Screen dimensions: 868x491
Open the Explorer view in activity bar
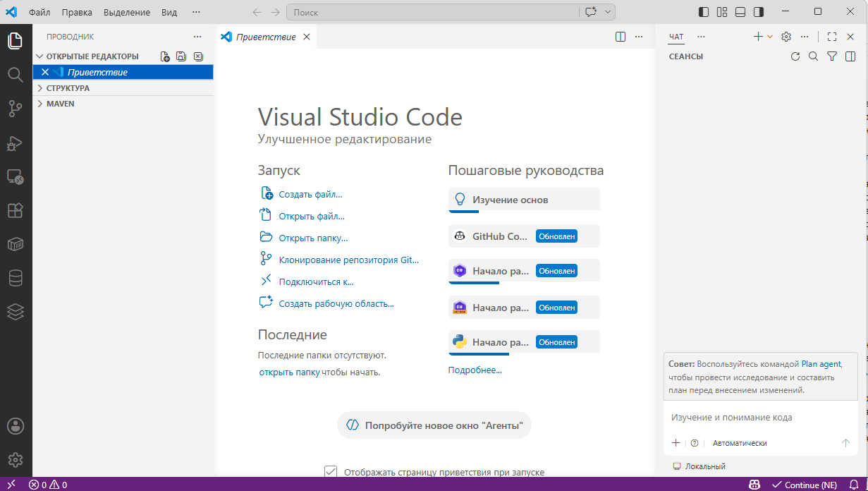pyautogui.click(x=16, y=41)
